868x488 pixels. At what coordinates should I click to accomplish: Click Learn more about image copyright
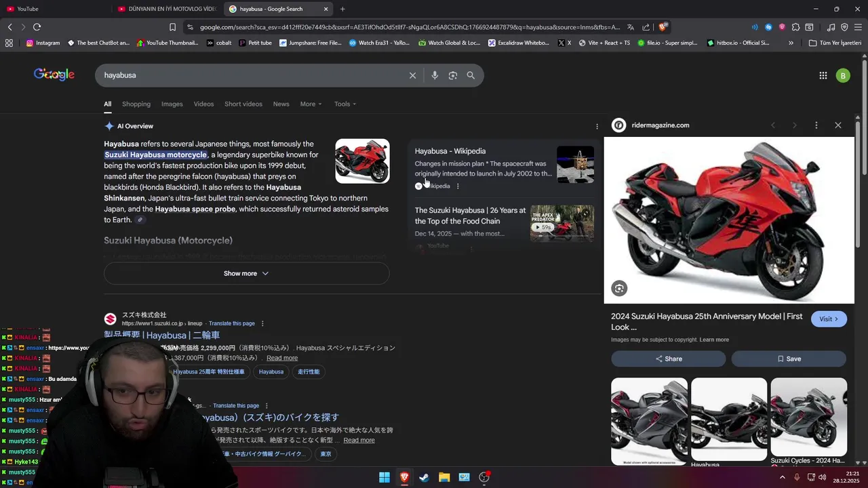714,340
